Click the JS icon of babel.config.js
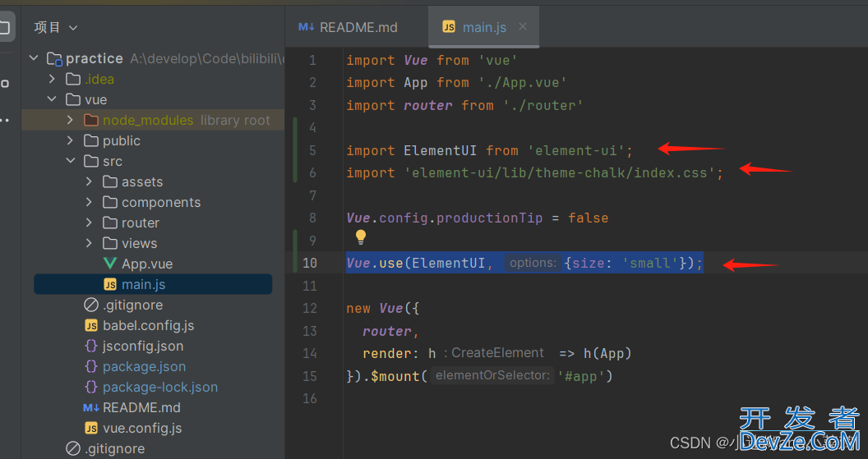868x459 pixels. point(91,326)
